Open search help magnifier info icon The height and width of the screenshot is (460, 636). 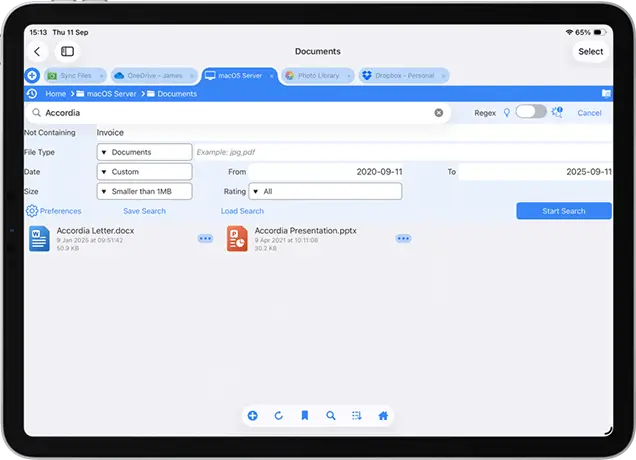[x=557, y=112]
